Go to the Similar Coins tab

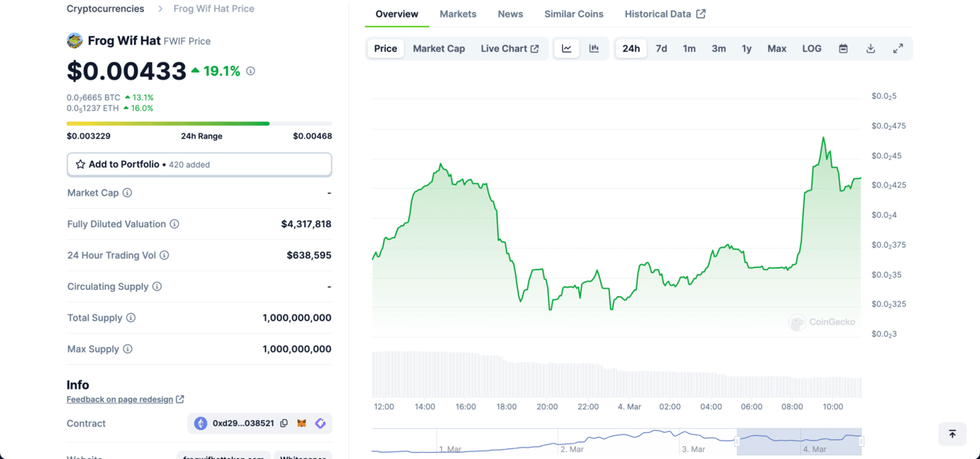(x=573, y=14)
